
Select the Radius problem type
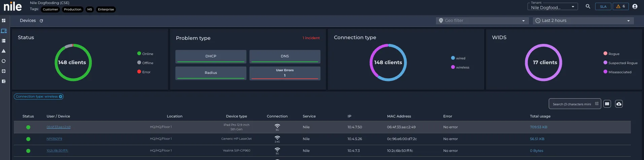(x=211, y=73)
